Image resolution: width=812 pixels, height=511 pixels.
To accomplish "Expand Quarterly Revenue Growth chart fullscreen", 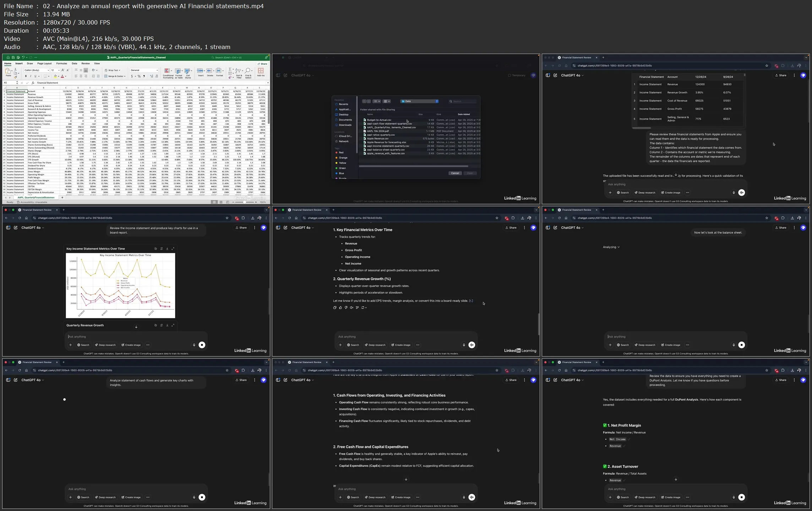I will click(173, 325).
